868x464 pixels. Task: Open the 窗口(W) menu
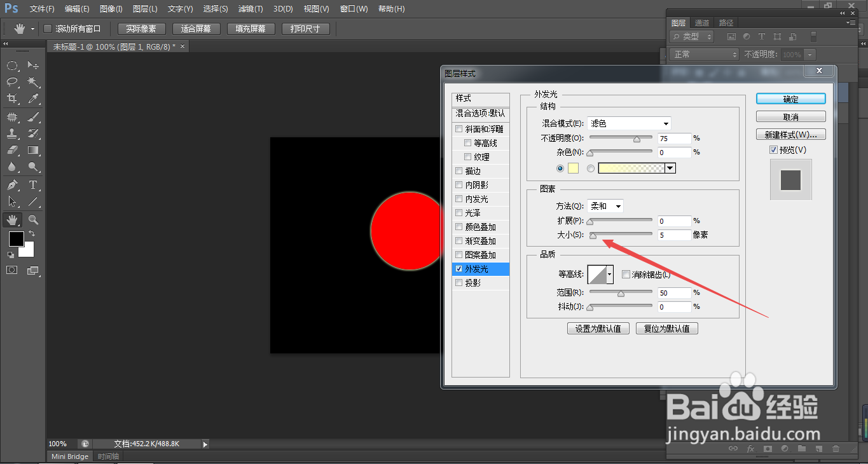tap(354, 9)
